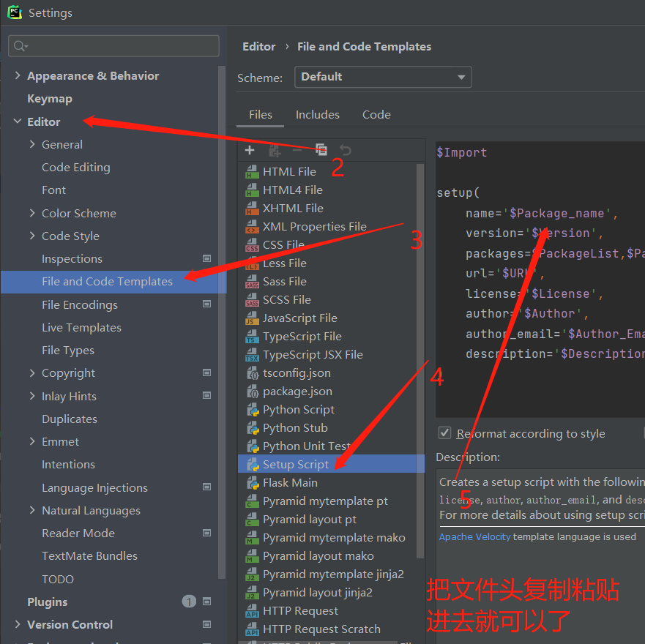Click the Sass File template icon
Screen dimensions: 645x644
tap(252, 282)
